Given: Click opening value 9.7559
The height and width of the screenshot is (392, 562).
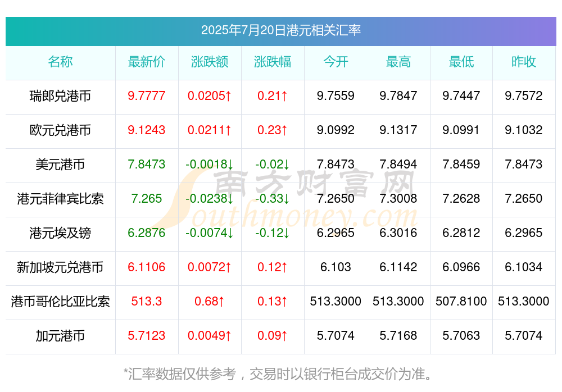Looking at the screenshot, I should [336, 96].
